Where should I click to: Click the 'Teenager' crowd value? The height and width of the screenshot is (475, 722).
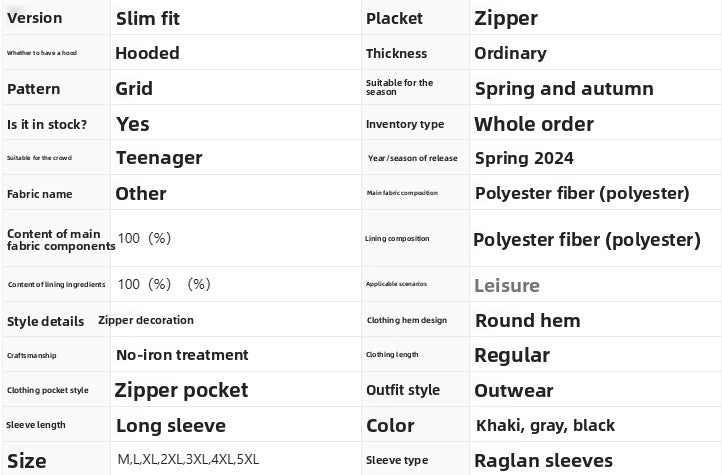coord(159,157)
